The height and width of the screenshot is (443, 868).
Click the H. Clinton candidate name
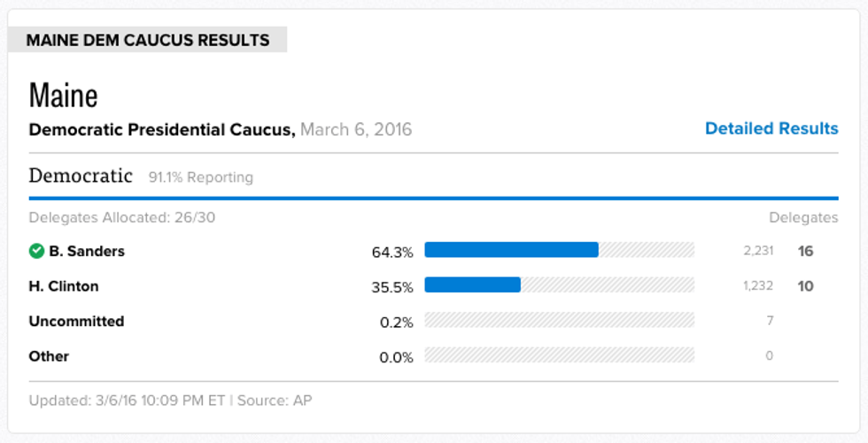(64, 286)
